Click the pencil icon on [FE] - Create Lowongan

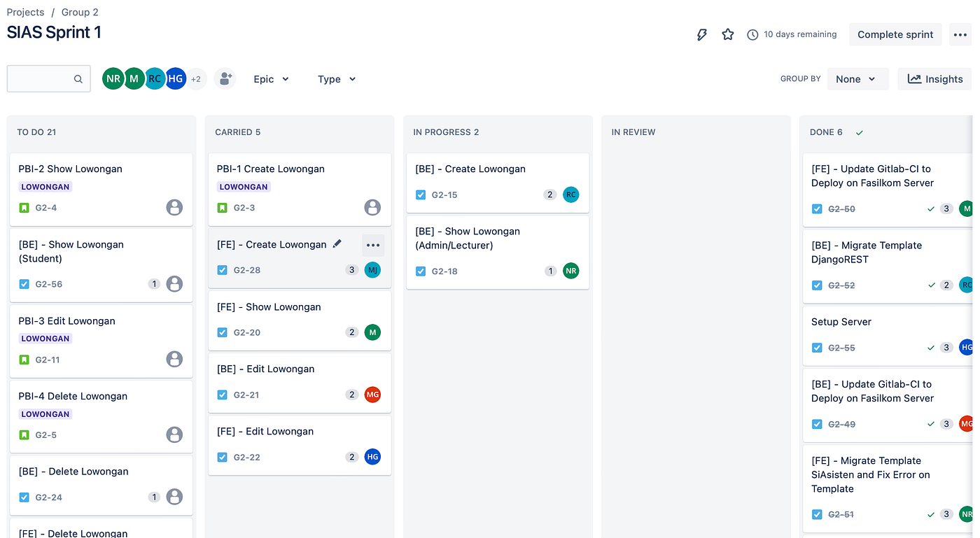(337, 244)
